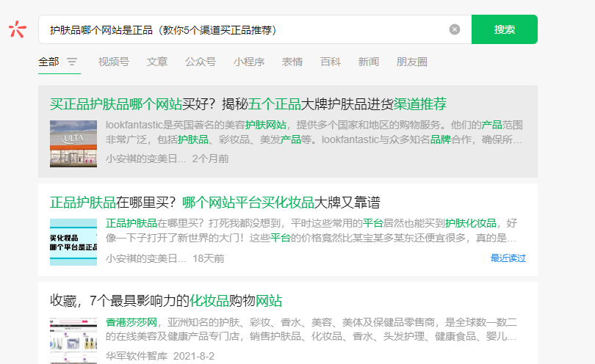Switch to the 文章 tab

click(157, 62)
